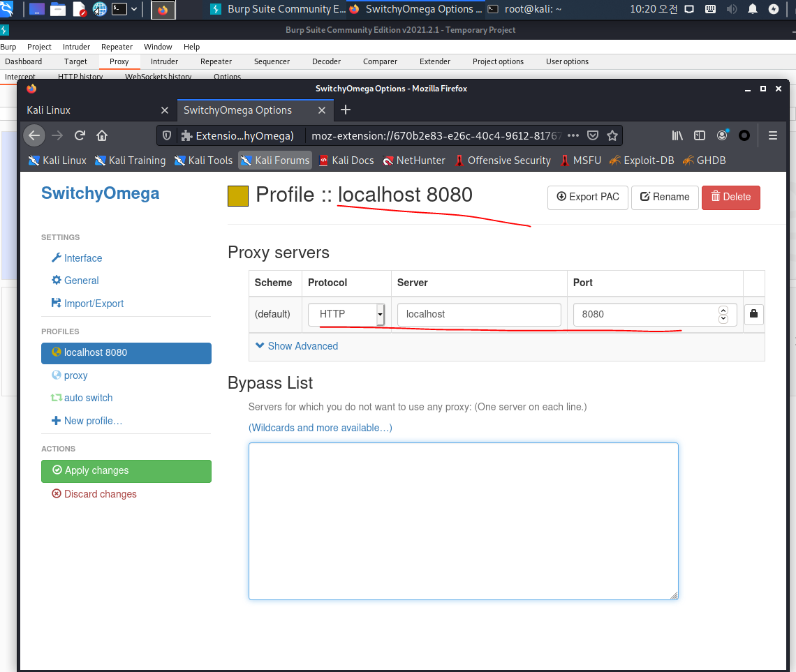Rename the localhost 8080 profile
796x672 pixels.
click(665, 197)
